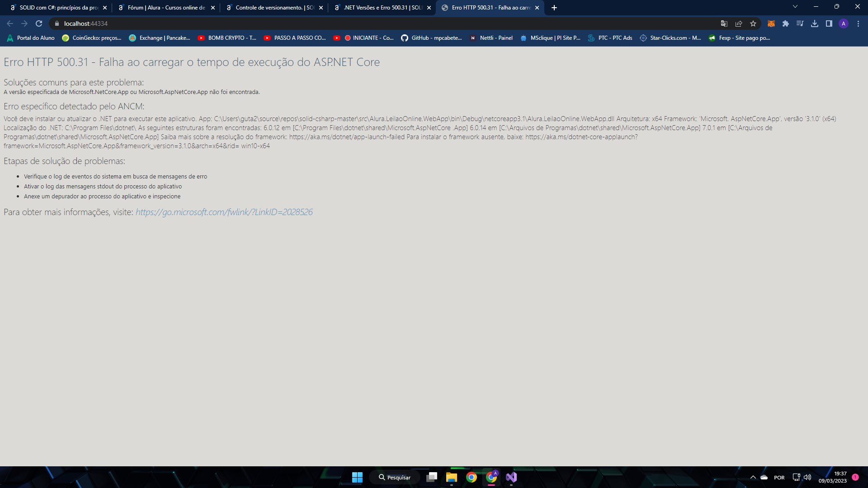Go forward in browser history

[24, 23]
